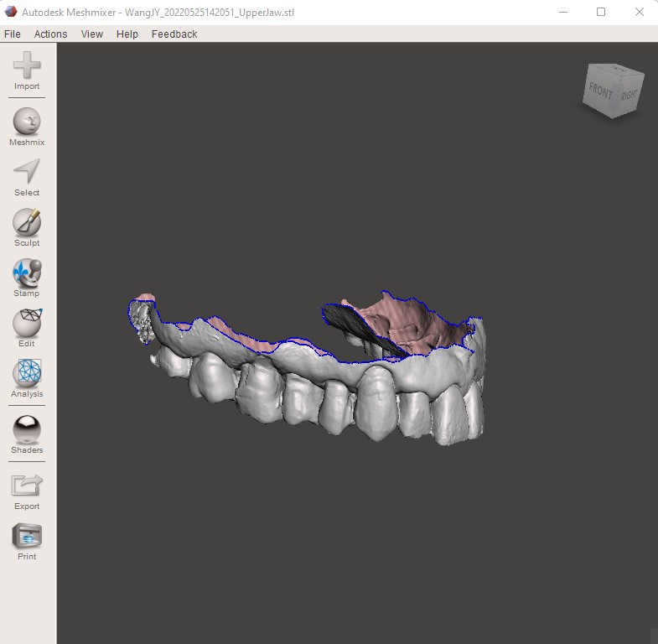Open the Actions menu

coord(50,34)
